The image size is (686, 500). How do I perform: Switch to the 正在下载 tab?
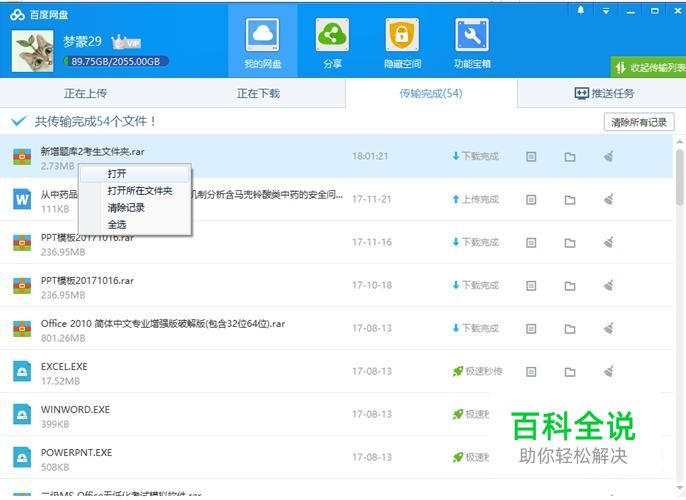coord(258,93)
